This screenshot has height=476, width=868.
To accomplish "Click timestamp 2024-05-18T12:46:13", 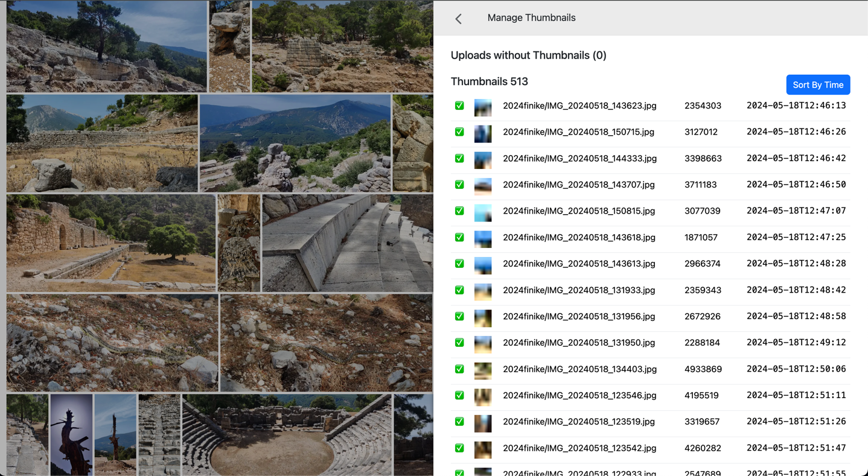I will 796,106.
